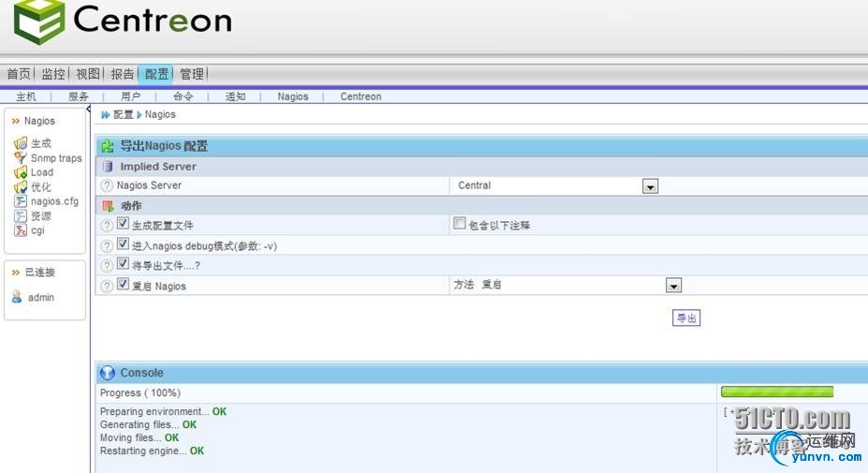Click the green progress bar
The height and width of the screenshot is (473, 868).
pyautogui.click(x=777, y=392)
